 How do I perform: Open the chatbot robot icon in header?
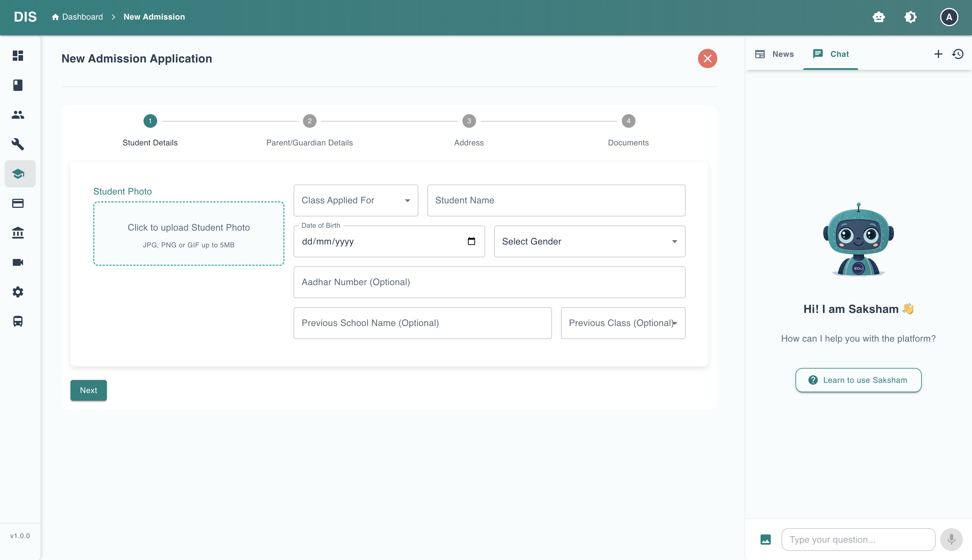point(878,17)
